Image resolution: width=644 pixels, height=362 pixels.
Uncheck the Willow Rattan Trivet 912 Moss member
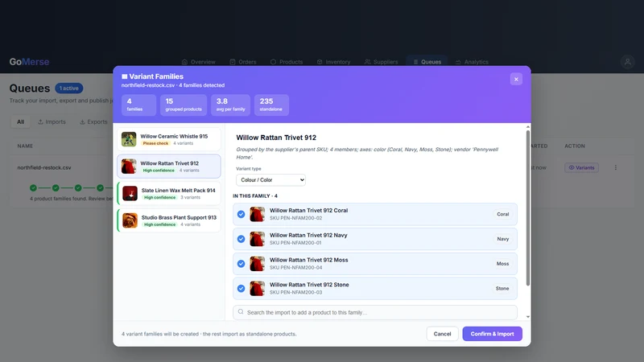click(x=241, y=264)
